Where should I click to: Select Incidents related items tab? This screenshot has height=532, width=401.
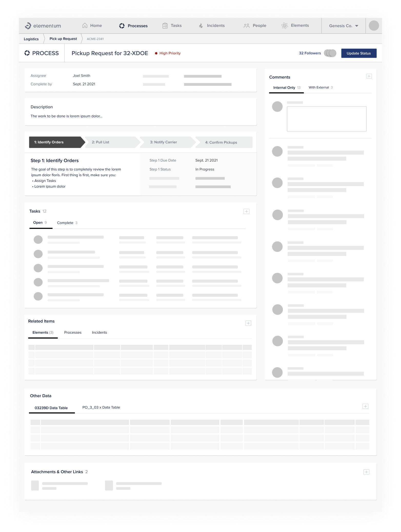point(99,332)
